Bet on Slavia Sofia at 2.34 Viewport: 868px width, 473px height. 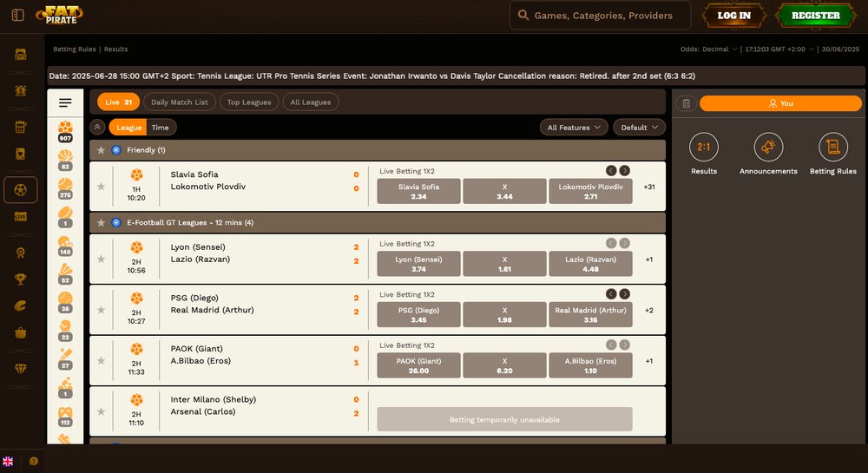click(x=418, y=192)
